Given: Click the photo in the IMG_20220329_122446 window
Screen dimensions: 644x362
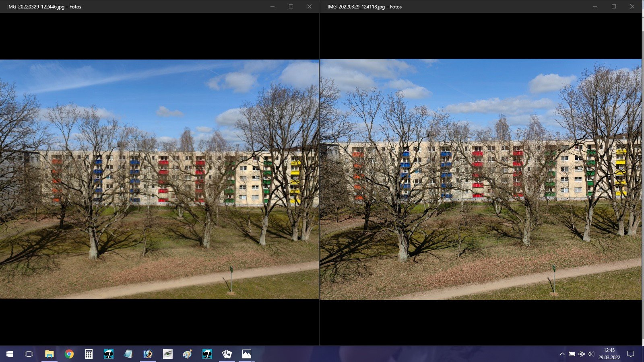Looking at the screenshot, I should point(159,179).
